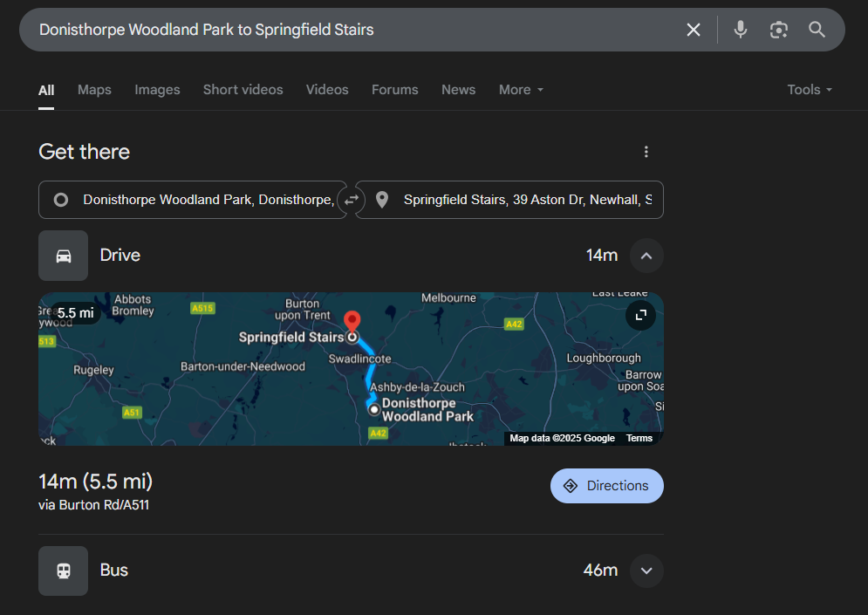Expand the More dropdown menu
868x615 pixels.
[521, 90]
